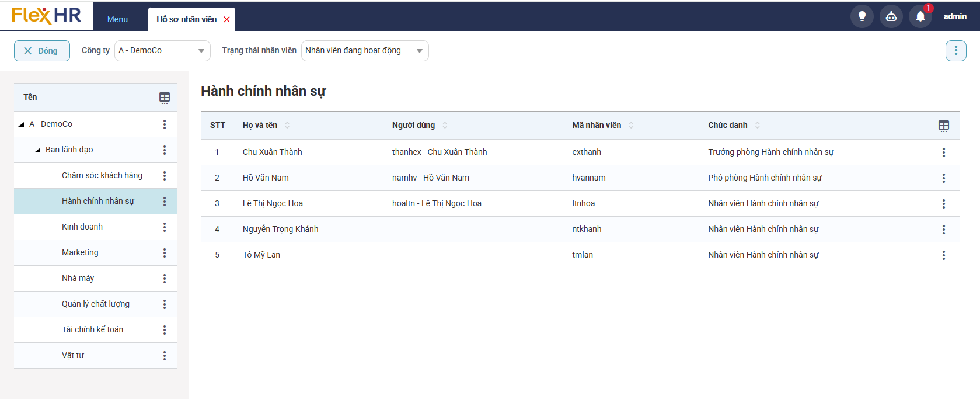Close the Hồ sơ nhân viên tab
The width and height of the screenshot is (980, 399).
(227, 19)
